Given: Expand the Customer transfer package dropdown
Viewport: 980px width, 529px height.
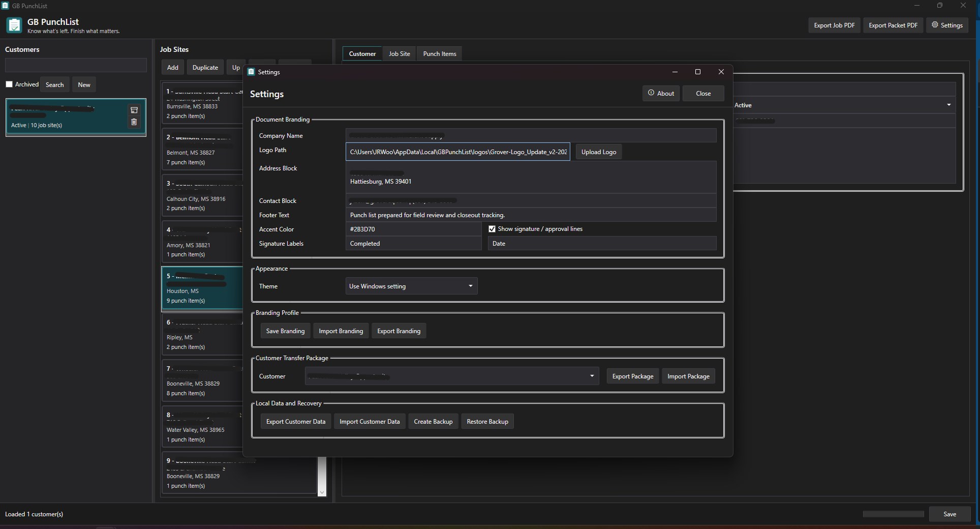Looking at the screenshot, I should 452,376.
